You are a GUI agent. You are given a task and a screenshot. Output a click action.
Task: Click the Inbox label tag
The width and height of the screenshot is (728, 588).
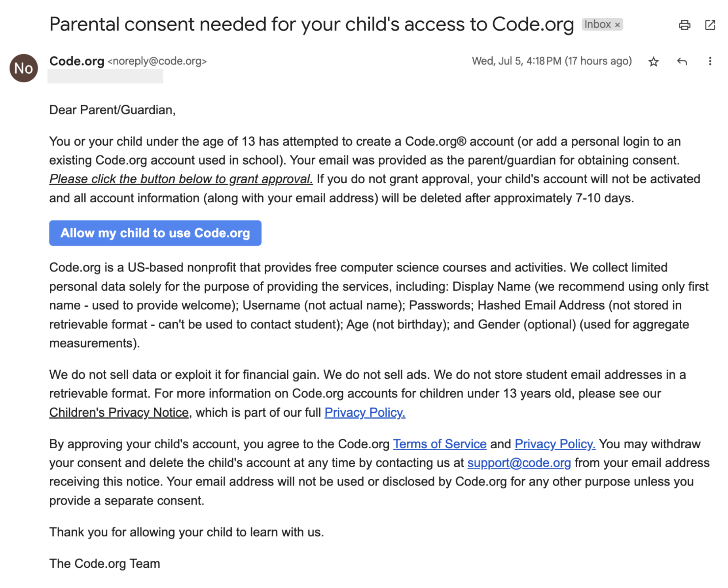(597, 25)
